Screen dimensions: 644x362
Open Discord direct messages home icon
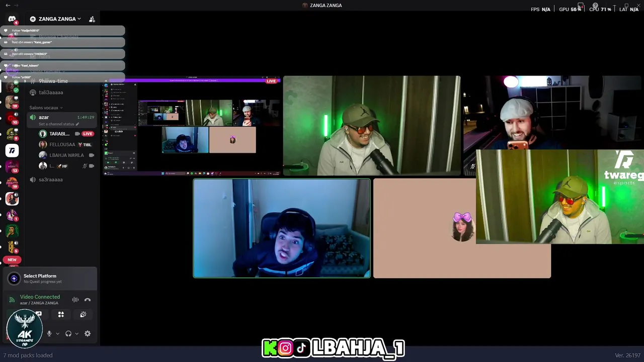click(12, 19)
